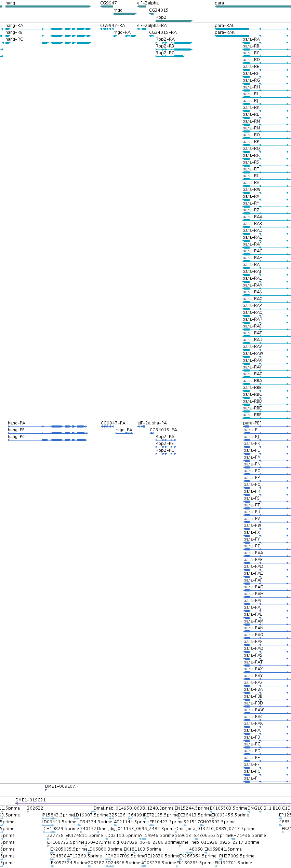Select the para-PBF protein label
This screenshot has height=868, width=291.
coord(252,423)
